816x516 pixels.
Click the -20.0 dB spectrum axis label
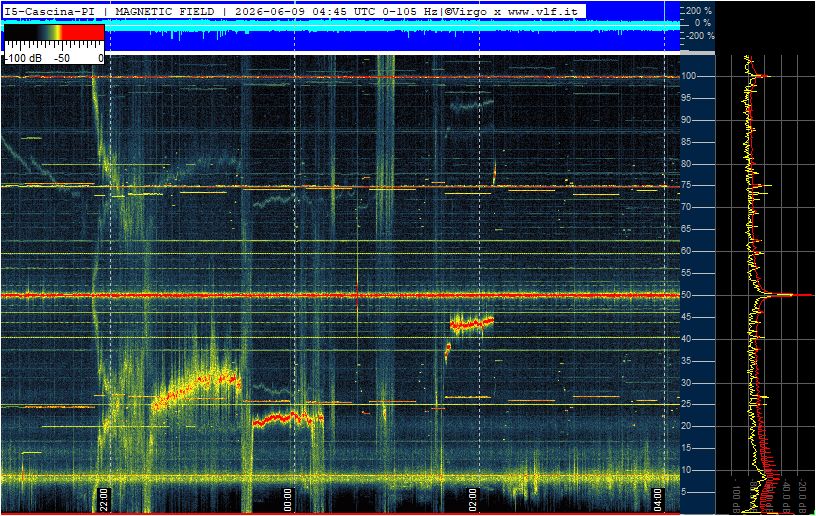[802, 496]
